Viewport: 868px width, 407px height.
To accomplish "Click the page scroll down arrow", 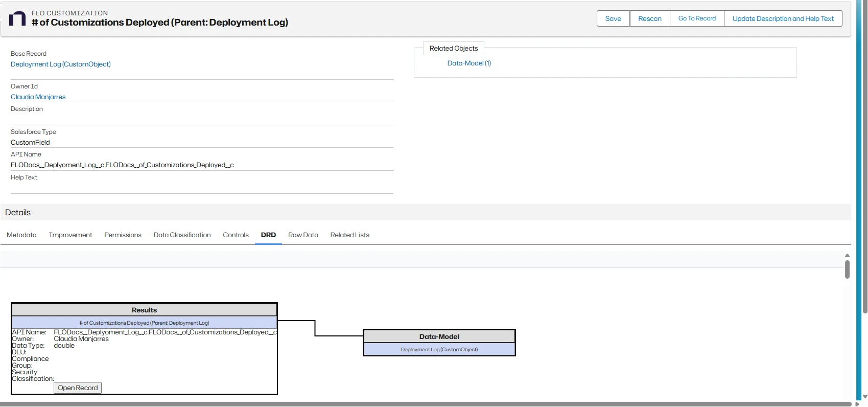I will [x=864, y=397].
